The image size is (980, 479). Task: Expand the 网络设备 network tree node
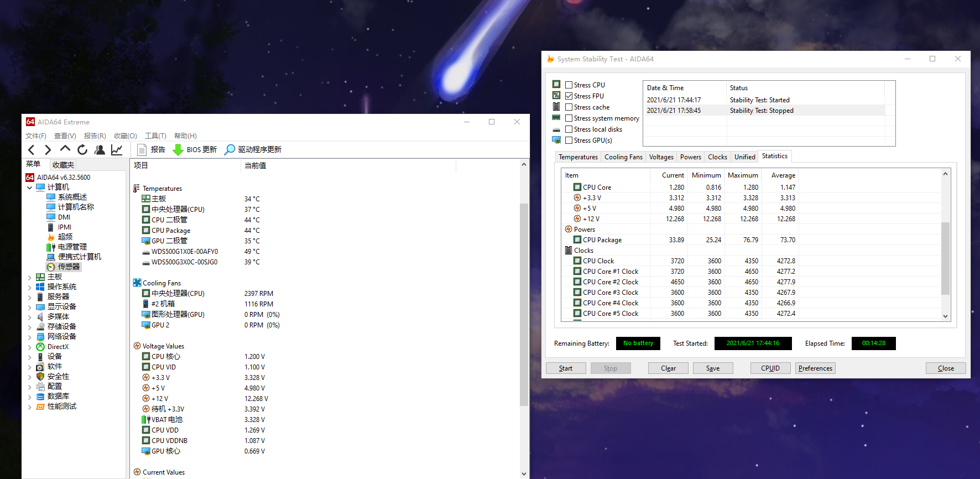tap(30, 337)
